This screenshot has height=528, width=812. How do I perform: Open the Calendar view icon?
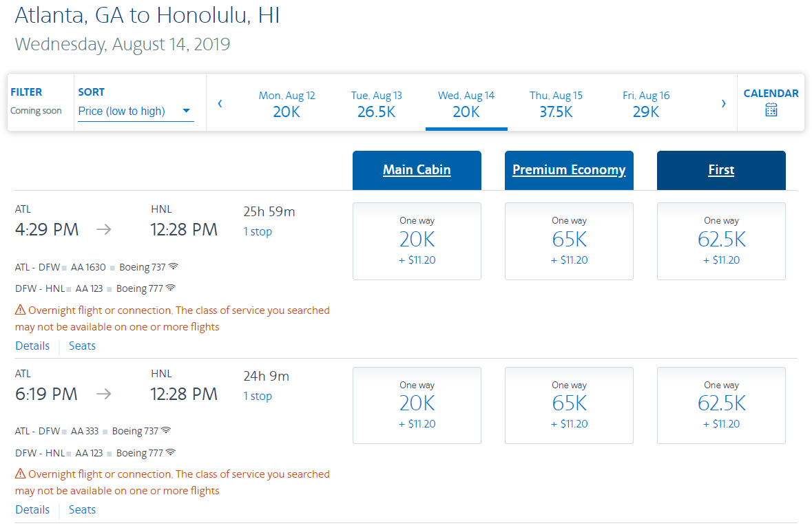coord(771,110)
